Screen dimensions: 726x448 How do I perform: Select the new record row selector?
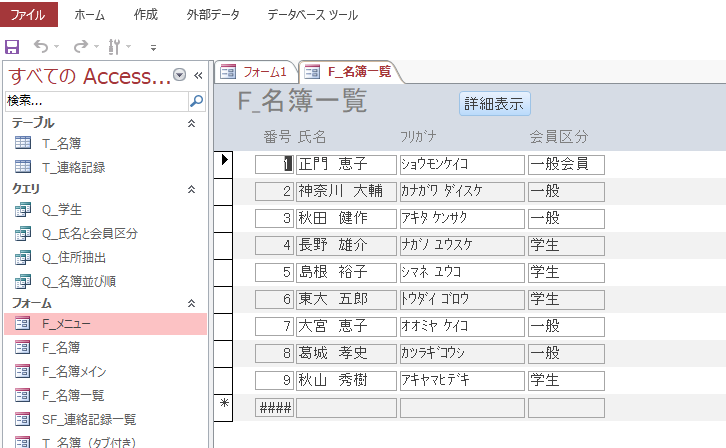pos(224,408)
